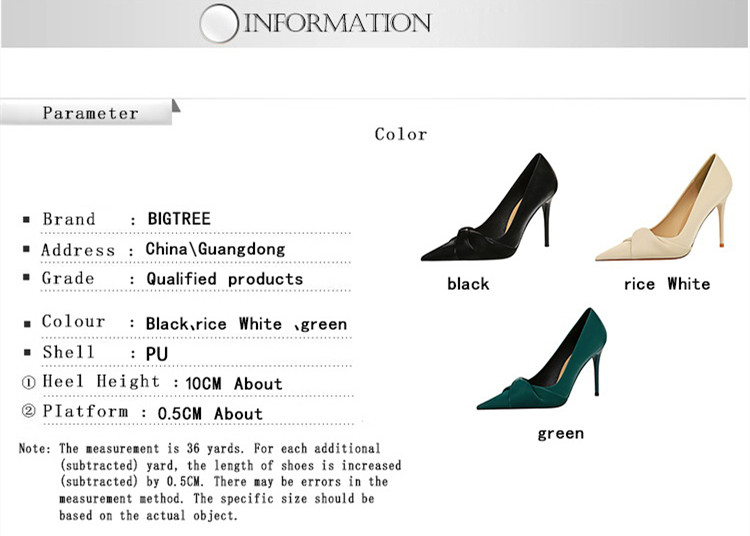Click the INFORMATION header title
Screen dimensions: 750x536
tap(337, 23)
